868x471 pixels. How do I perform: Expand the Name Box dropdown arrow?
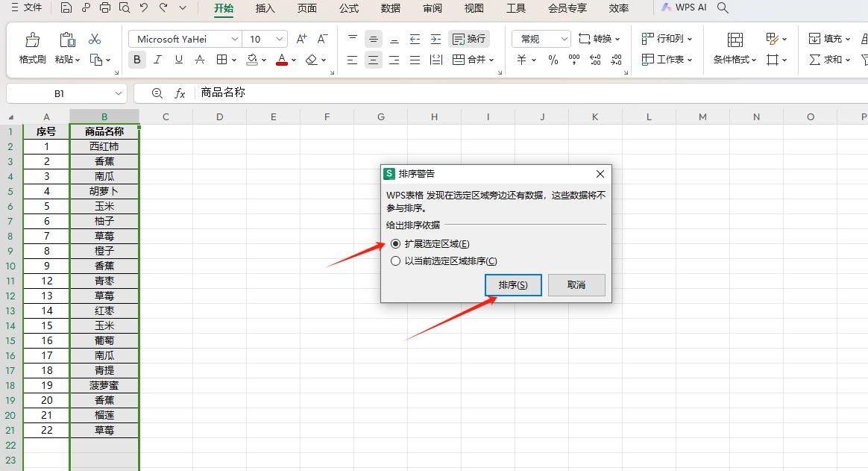pyautogui.click(x=118, y=93)
